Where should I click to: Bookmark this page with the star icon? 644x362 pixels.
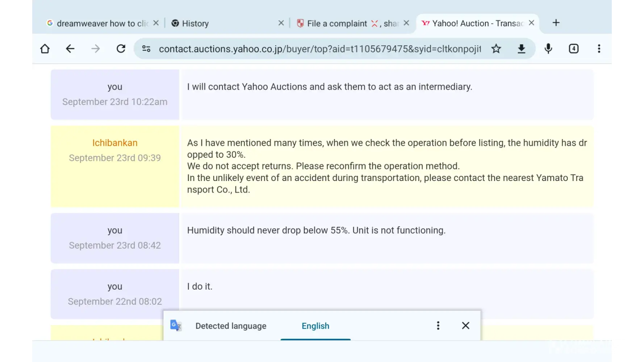click(x=496, y=49)
